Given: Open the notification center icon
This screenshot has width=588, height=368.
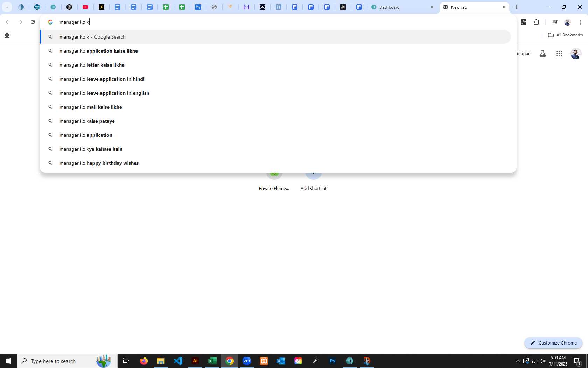Looking at the screenshot, I should 577,361.
